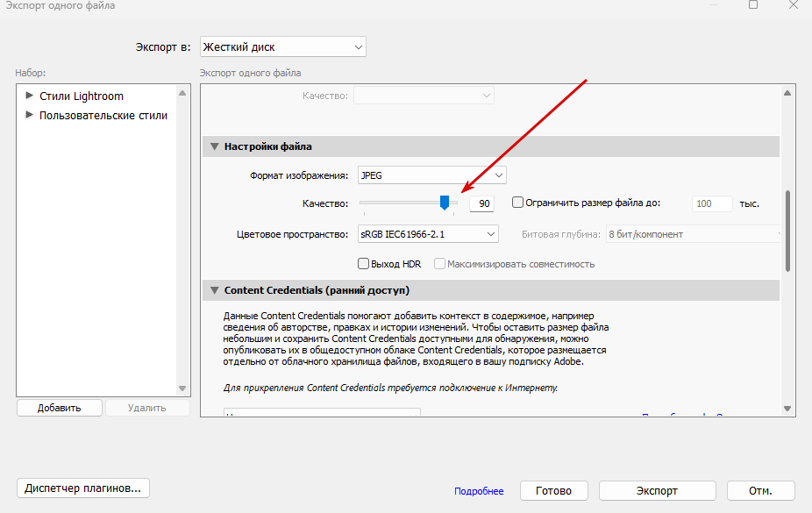Click the settings panel scroll-down arrow
This screenshot has width=812, height=513.
(x=787, y=409)
